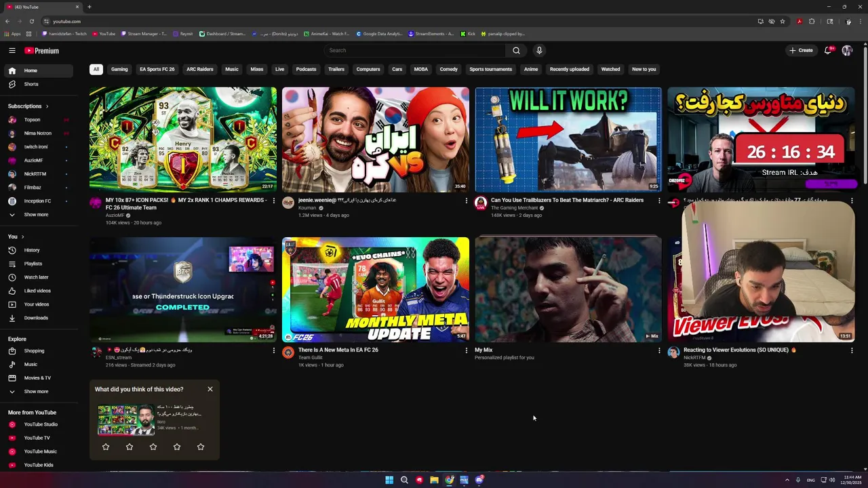Expand Show more under Explore
This screenshot has width=868, height=488.
coord(37,392)
